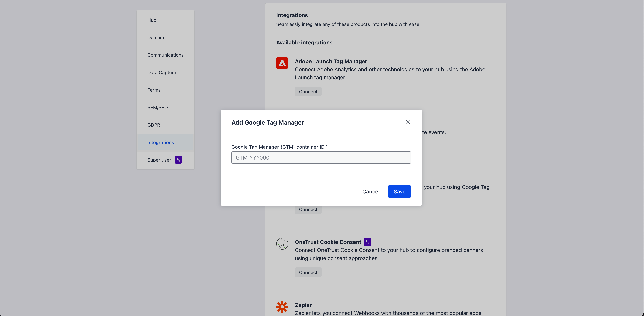Click the OneTrust Cookie Consent heading
The height and width of the screenshot is (316, 644).
point(328,242)
